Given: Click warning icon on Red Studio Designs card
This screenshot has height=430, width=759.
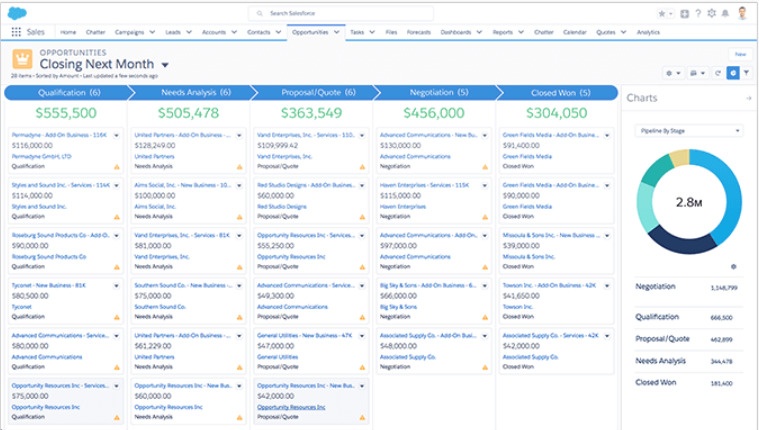Looking at the screenshot, I should coord(363,217).
